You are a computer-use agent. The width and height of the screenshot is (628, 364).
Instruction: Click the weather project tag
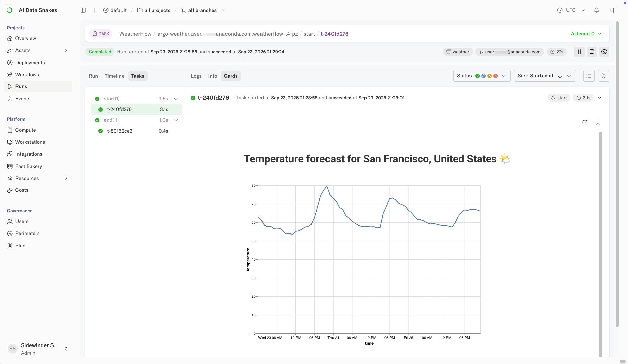pos(458,52)
